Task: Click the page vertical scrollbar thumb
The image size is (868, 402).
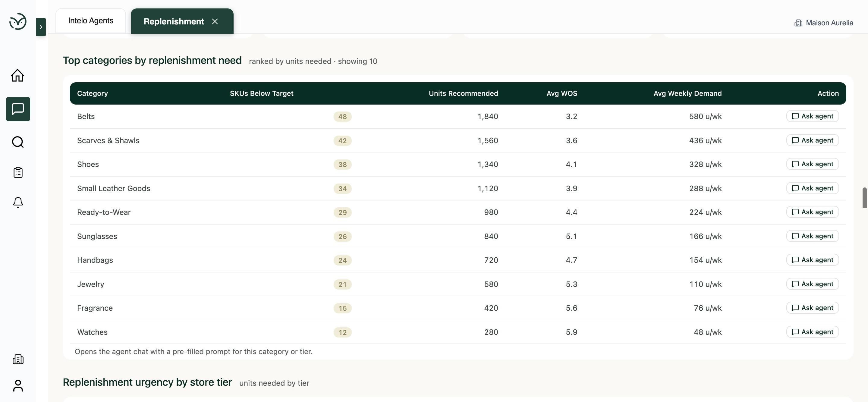Action: point(864,198)
